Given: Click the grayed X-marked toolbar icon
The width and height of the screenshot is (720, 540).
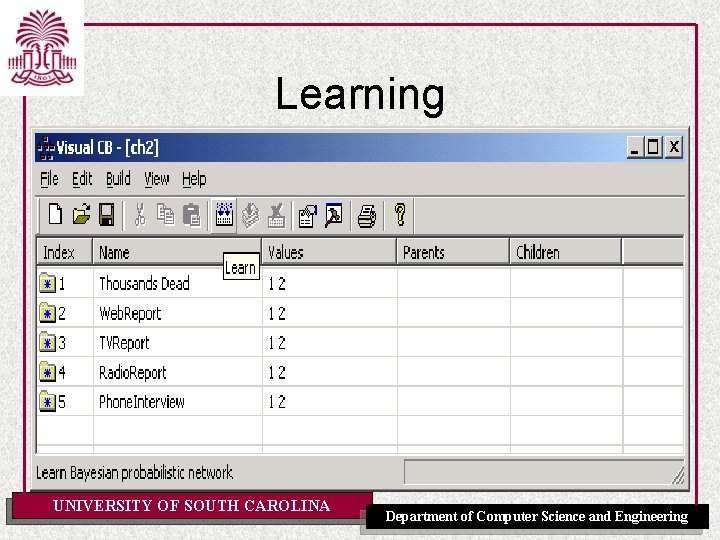Looking at the screenshot, I should pos(276,215).
